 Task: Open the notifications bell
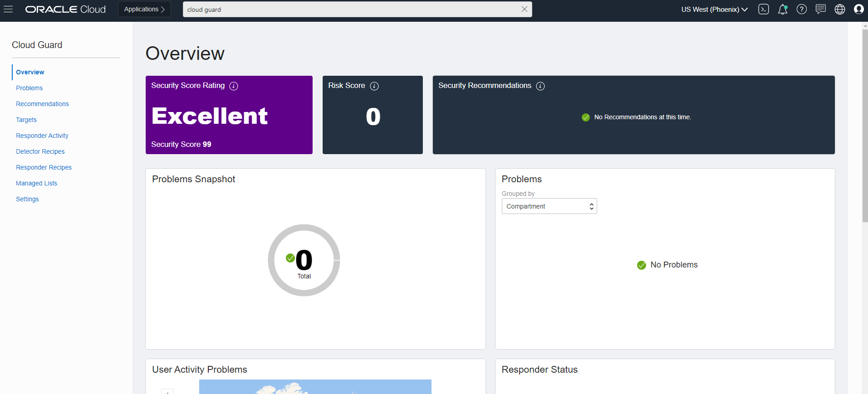pos(783,9)
